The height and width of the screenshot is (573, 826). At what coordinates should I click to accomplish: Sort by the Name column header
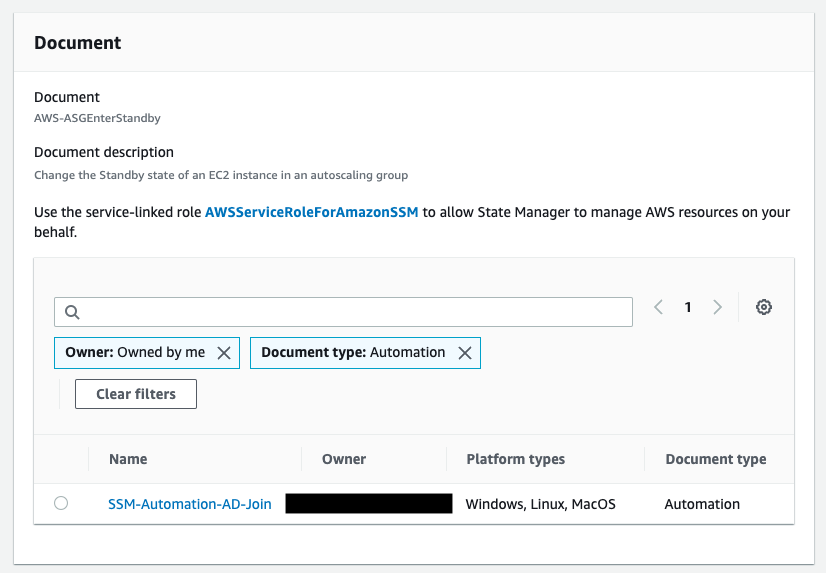click(128, 459)
